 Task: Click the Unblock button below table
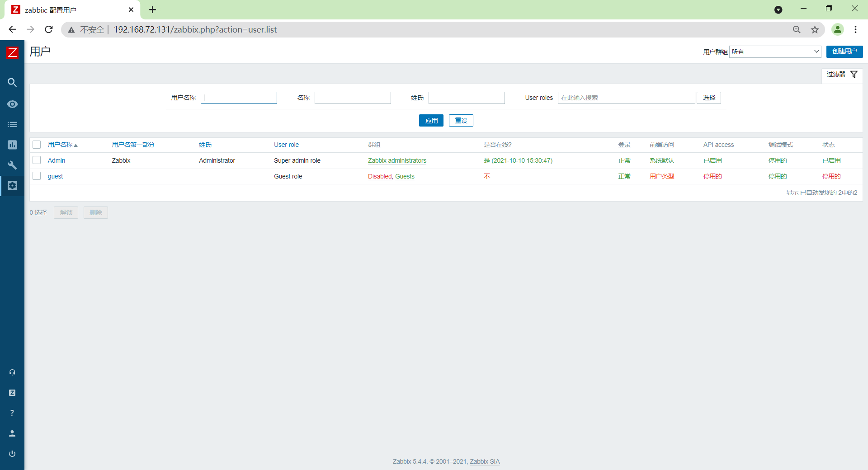(x=66, y=212)
